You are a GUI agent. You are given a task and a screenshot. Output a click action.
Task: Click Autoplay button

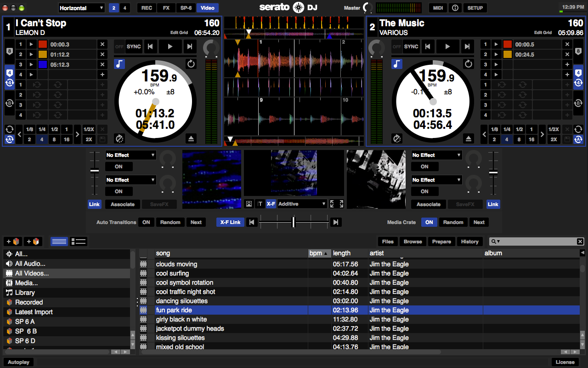(x=19, y=362)
